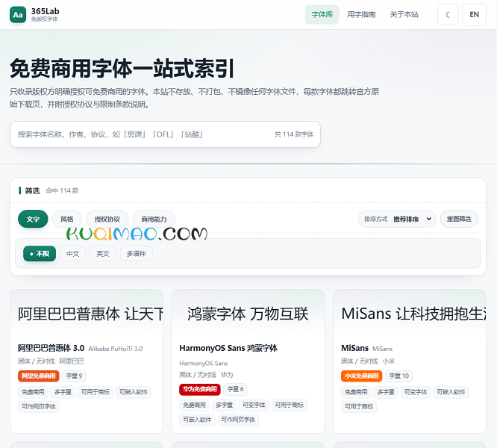
Task: Open the 鸿蒙字体 万物互联 preview thumbnail
Action: point(248,314)
